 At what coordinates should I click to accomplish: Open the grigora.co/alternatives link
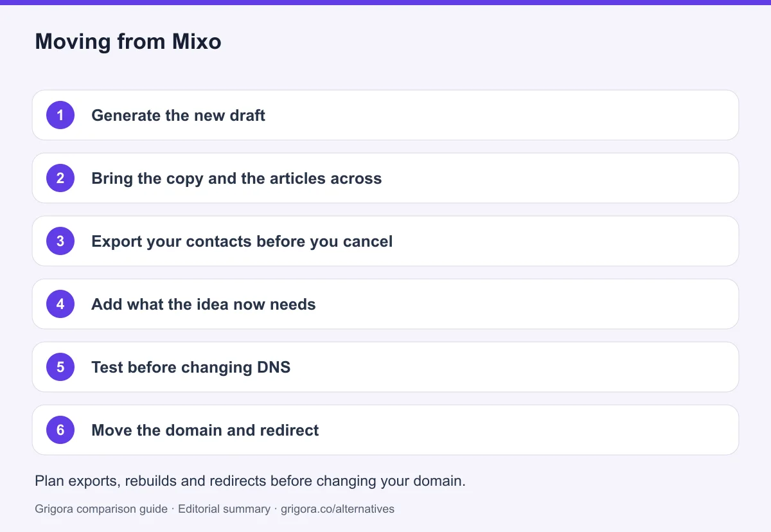pos(337,509)
